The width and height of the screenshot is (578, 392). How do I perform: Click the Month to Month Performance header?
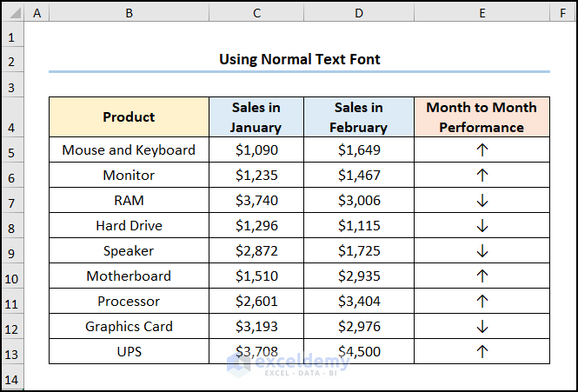pos(482,117)
